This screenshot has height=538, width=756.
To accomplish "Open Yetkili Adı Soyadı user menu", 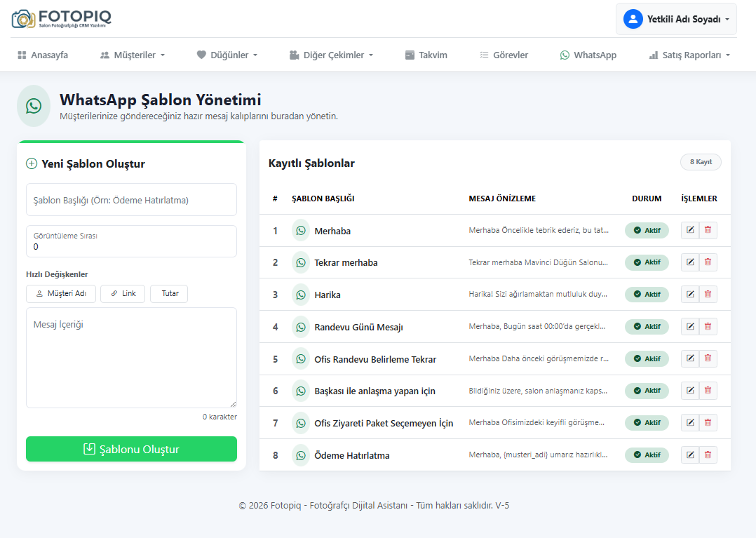I will pos(676,19).
